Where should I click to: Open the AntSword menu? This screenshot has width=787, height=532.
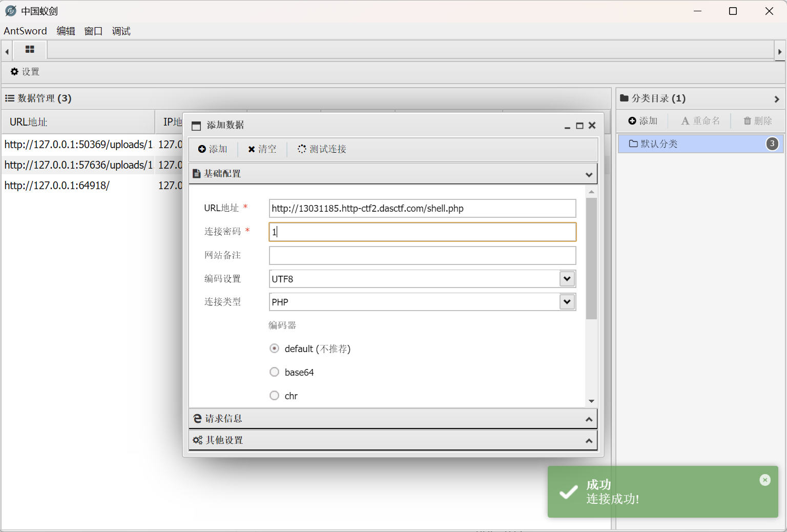tap(25, 31)
